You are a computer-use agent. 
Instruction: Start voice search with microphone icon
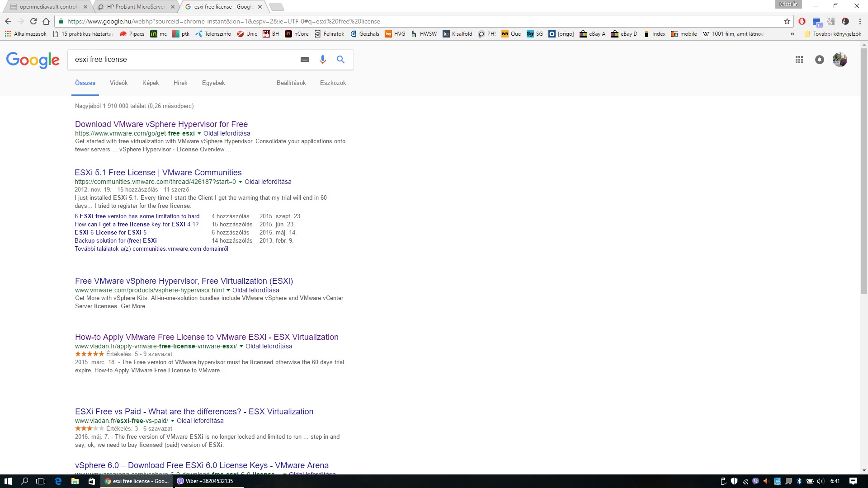tap(322, 59)
